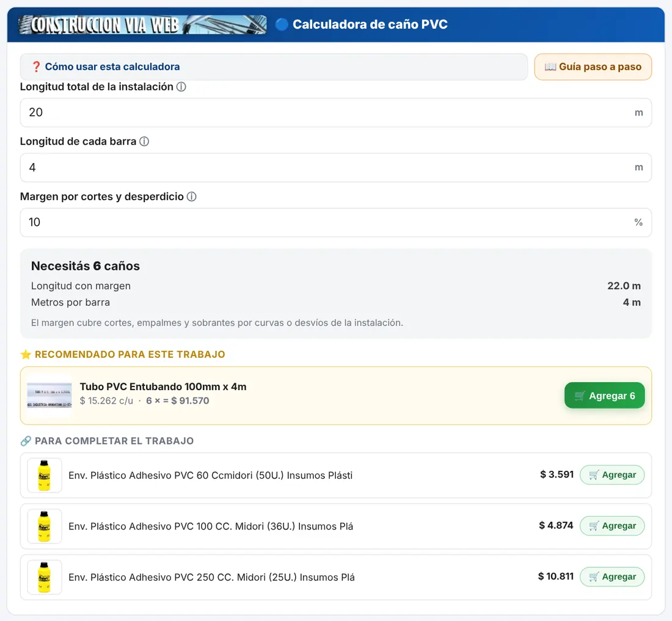This screenshot has height=621, width=672.
Task: Open Adhesivo PVC 60 CC product thumbnail
Action: click(x=45, y=476)
